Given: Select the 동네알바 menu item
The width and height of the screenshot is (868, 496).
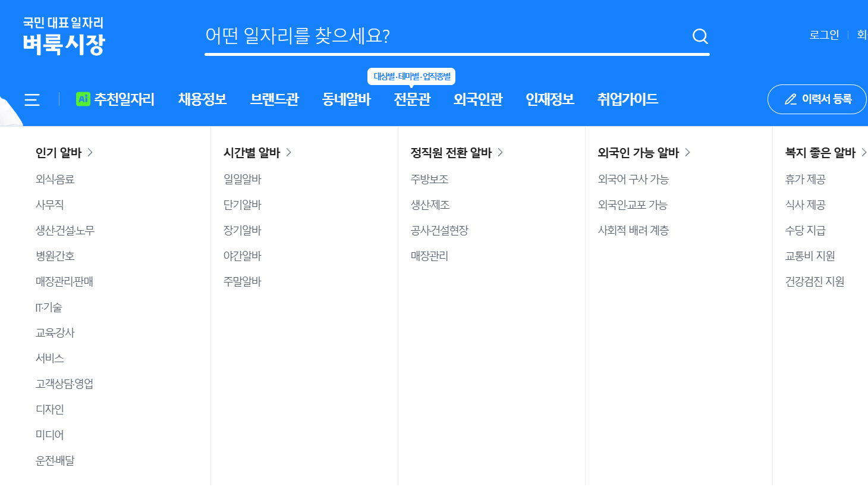Looking at the screenshot, I should pos(346,99).
